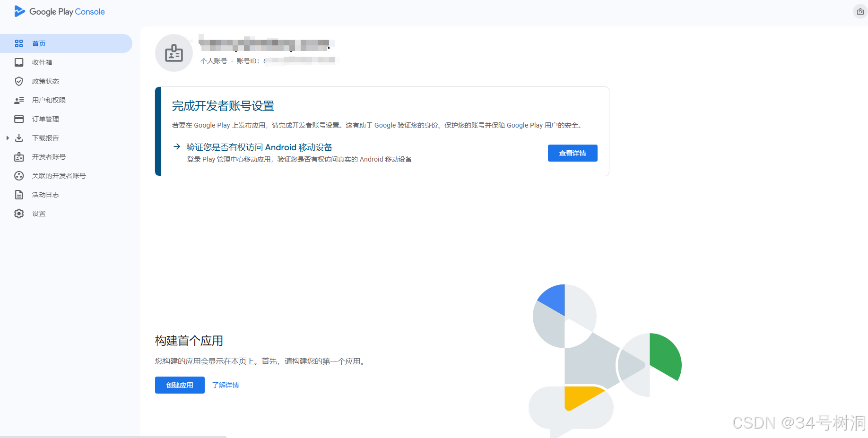Click the 收件箱 inbox icon
The width and height of the screenshot is (868, 438).
tap(19, 62)
